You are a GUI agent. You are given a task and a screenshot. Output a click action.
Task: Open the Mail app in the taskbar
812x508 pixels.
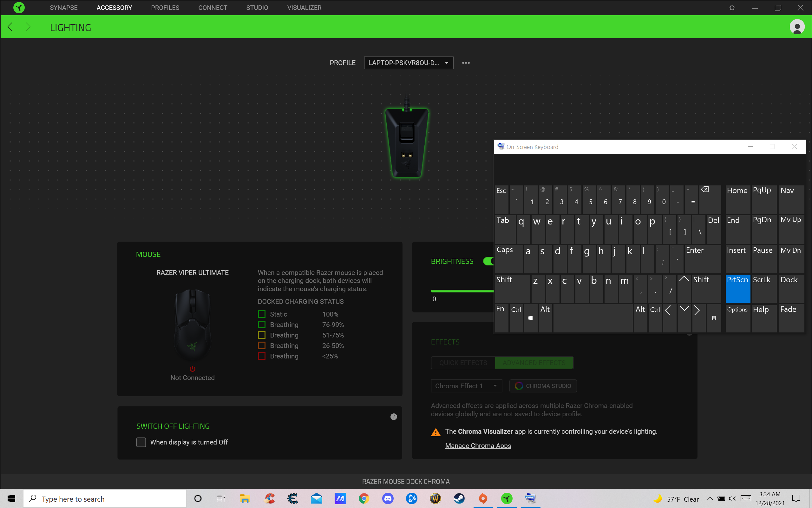point(316,498)
